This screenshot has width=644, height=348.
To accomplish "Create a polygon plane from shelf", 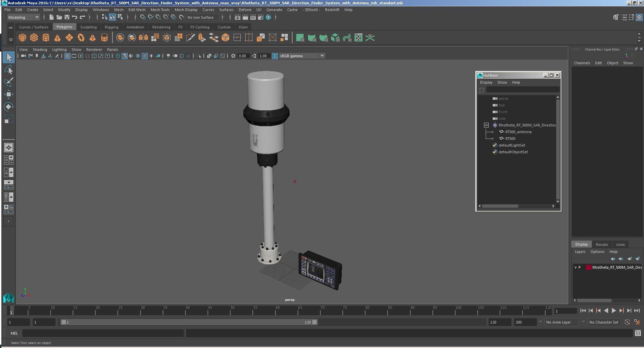I will (69, 38).
